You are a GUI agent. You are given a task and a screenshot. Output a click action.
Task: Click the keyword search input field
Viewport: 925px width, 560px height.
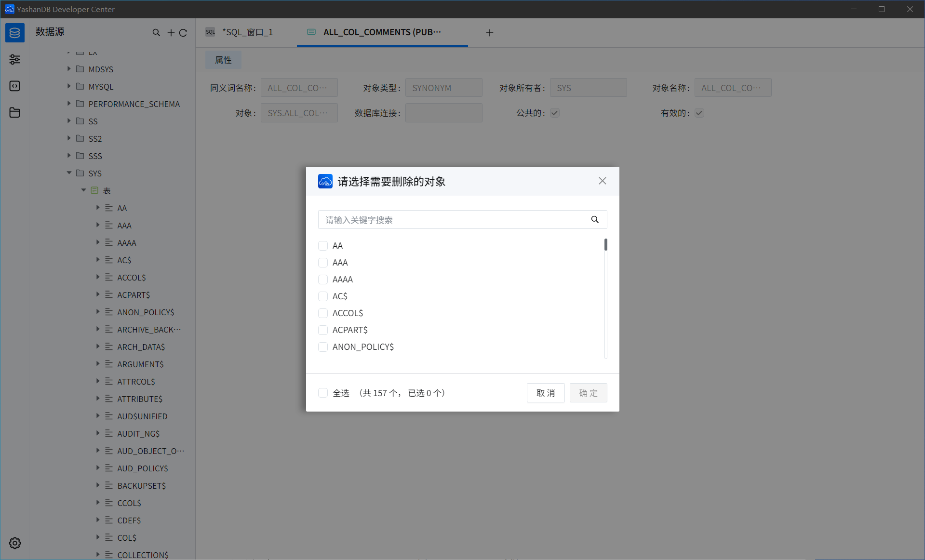pos(453,220)
